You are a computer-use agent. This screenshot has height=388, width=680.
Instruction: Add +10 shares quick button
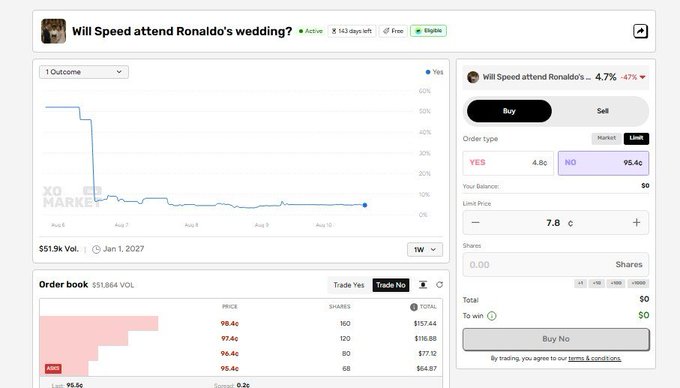[597, 283]
